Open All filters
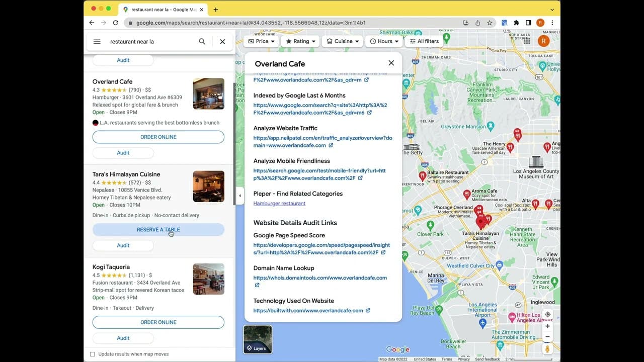 [x=424, y=41]
